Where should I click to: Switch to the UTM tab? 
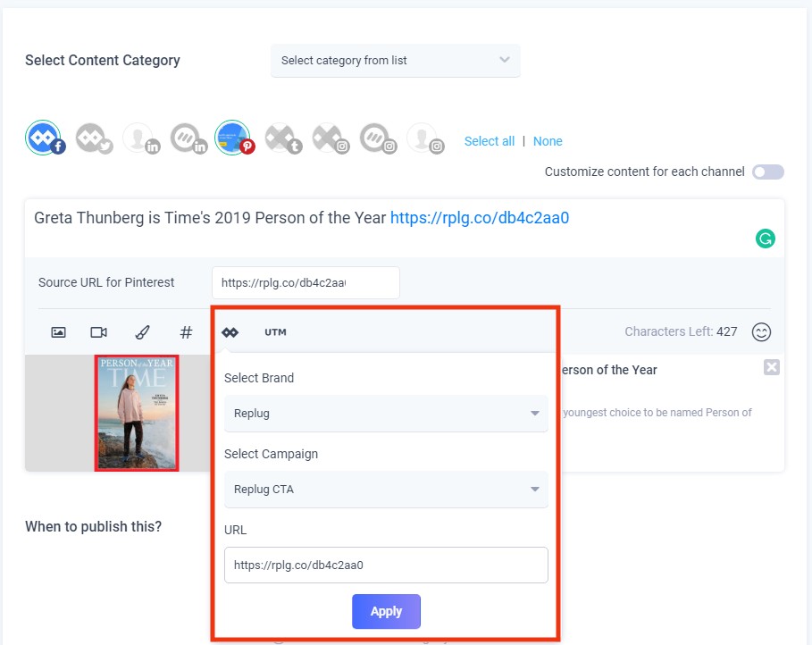pyautogui.click(x=274, y=331)
